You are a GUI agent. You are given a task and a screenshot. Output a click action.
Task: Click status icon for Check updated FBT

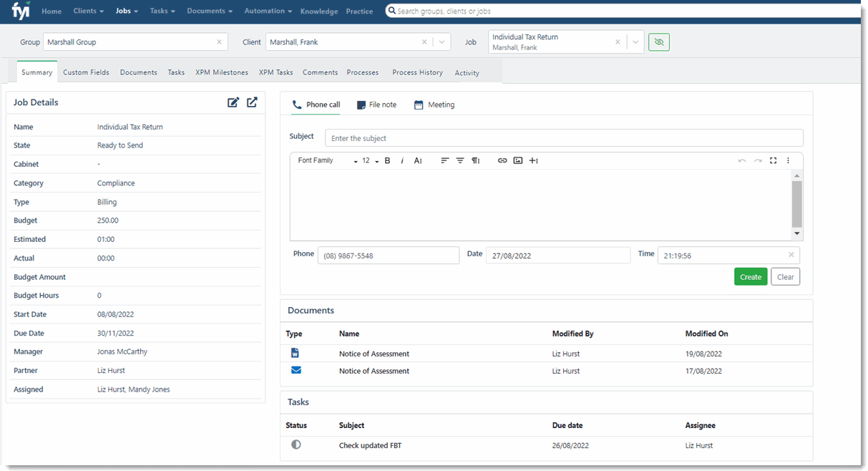tap(296, 445)
